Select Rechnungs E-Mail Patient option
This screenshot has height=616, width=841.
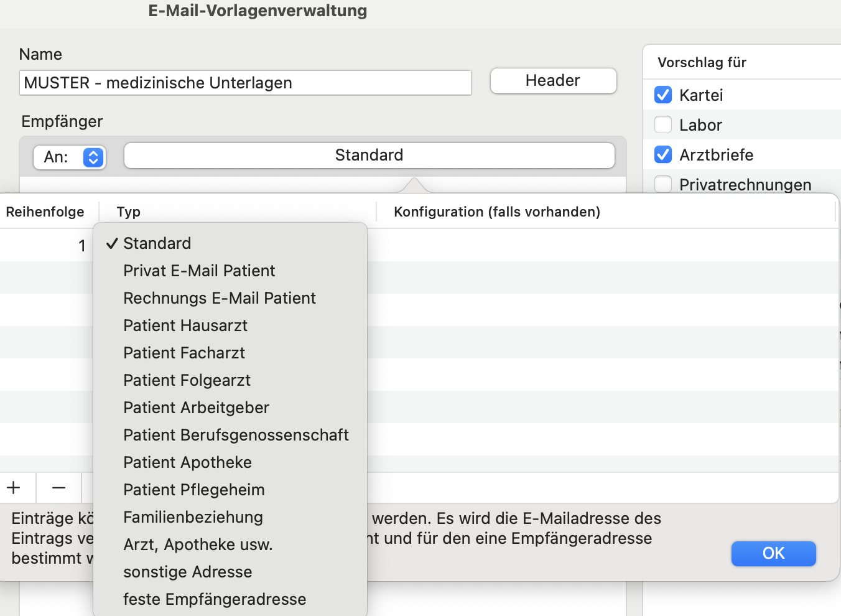pos(220,298)
